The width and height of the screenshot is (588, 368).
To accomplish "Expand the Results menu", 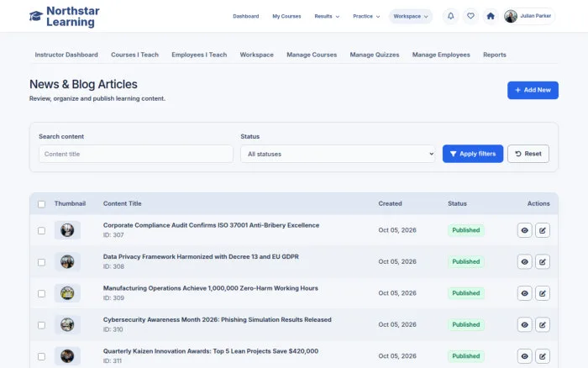I will (x=327, y=16).
